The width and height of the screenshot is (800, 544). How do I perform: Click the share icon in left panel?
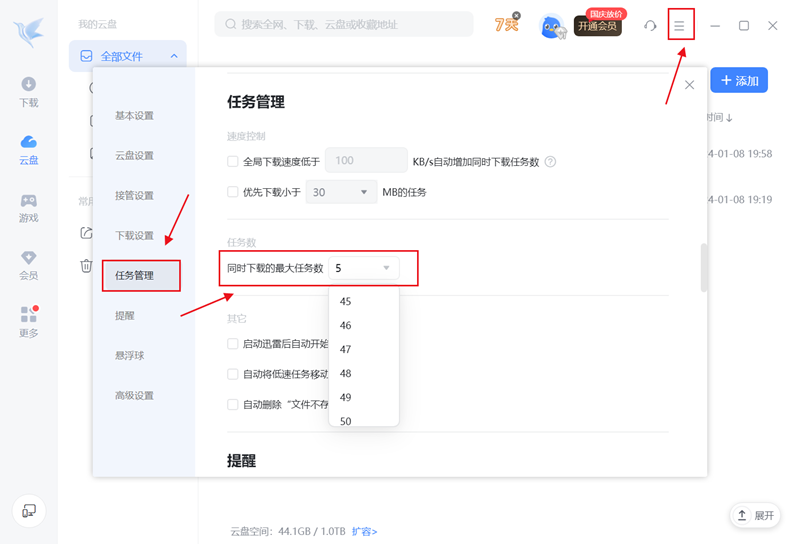(x=86, y=233)
